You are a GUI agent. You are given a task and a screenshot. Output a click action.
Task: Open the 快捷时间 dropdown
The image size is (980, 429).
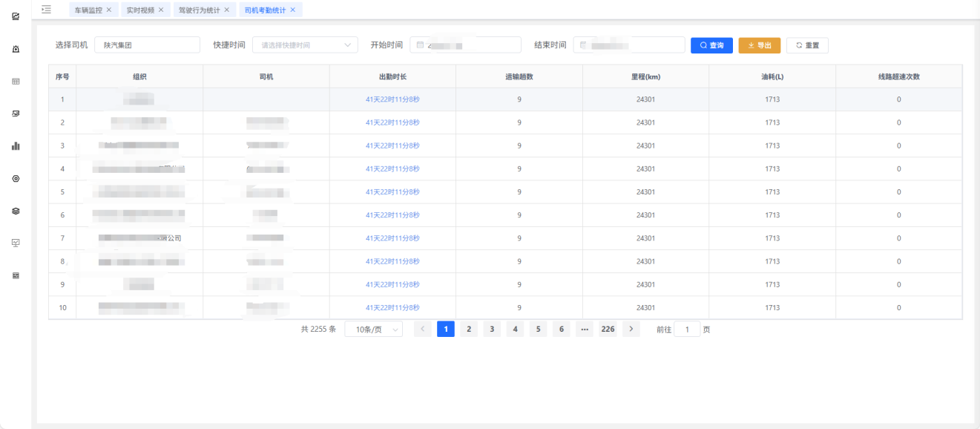pyautogui.click(x=305, y=45)
